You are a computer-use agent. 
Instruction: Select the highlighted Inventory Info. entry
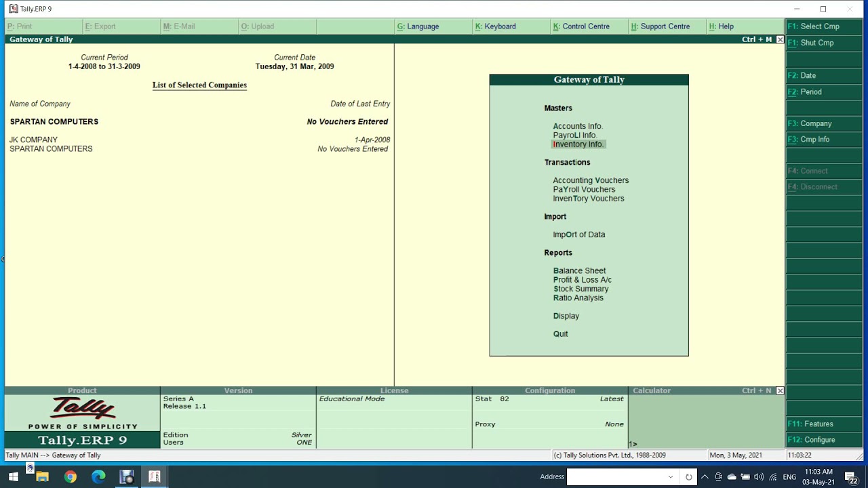coord(578,144)
